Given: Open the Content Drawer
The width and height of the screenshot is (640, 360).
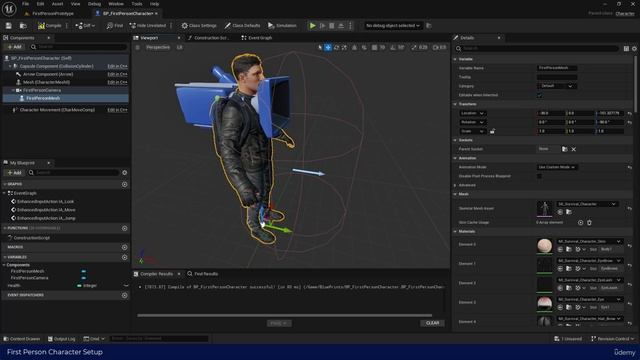Looking at the screenshot, I should tap(22, 339).
